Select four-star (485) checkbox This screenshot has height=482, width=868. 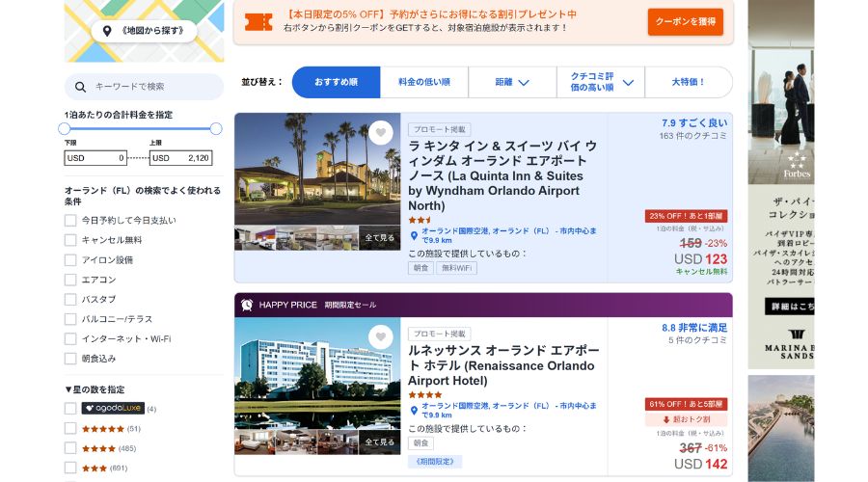pos(70,448)
